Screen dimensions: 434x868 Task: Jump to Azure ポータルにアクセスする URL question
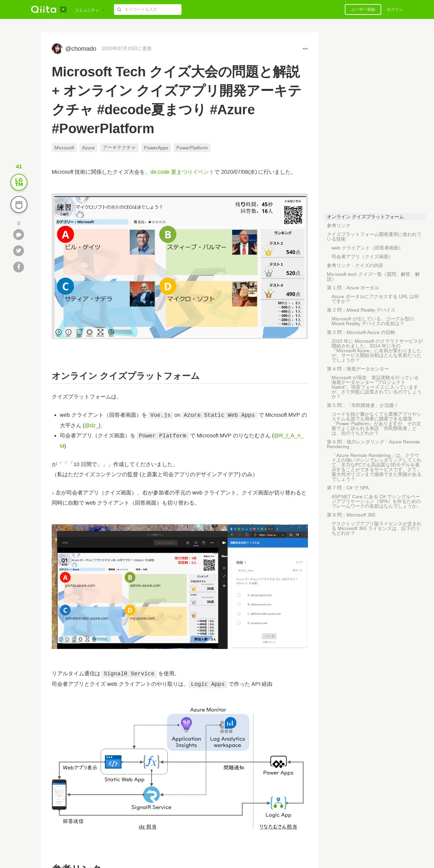(376, 299)
